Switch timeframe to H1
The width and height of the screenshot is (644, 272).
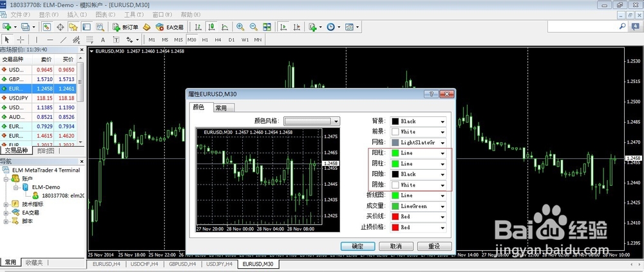pyautogui.click(x=205, y=40)
